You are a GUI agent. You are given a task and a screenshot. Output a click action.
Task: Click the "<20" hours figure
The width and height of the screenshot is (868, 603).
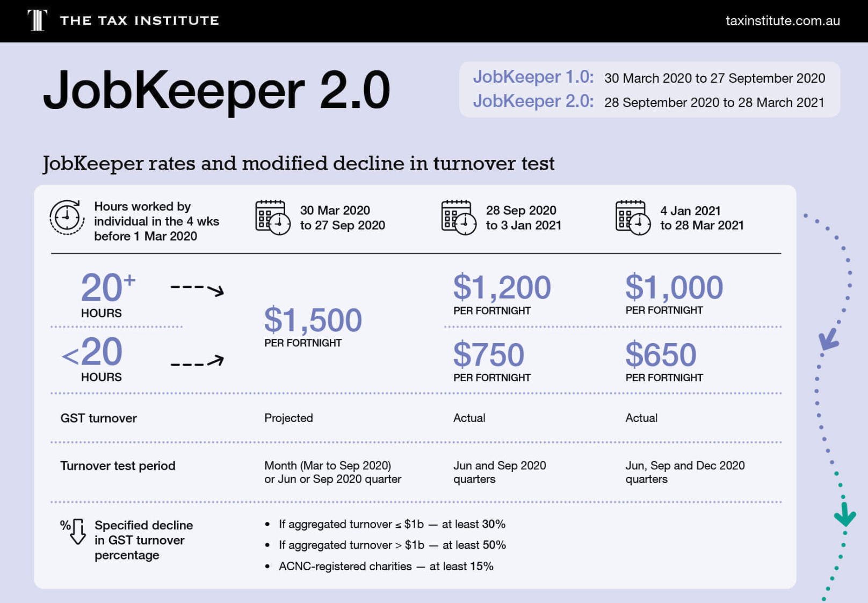point(92,352)
